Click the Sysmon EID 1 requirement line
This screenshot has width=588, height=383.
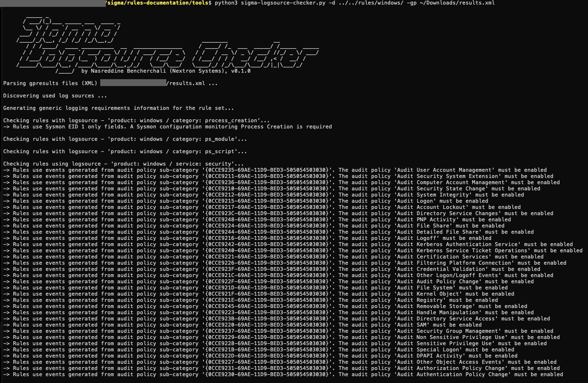[167, 127]
